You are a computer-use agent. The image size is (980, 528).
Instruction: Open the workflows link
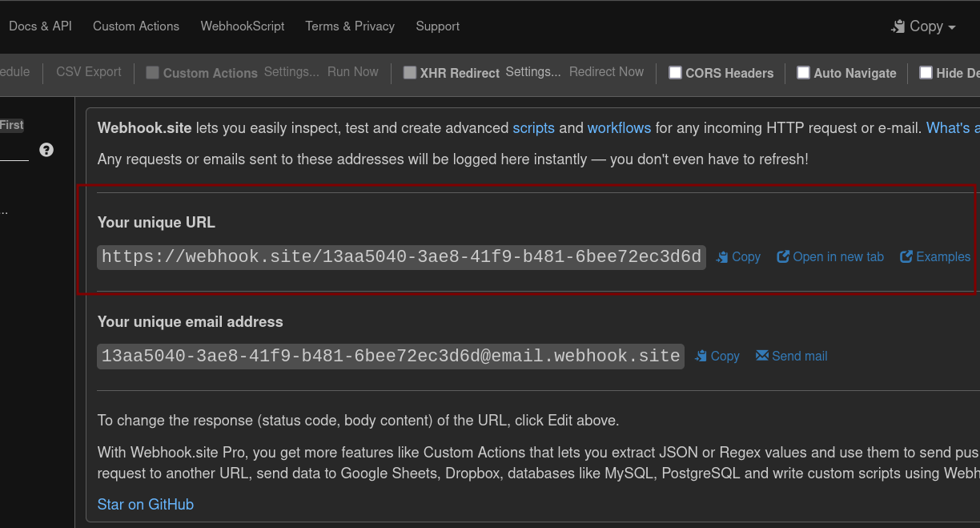point(620,128)
